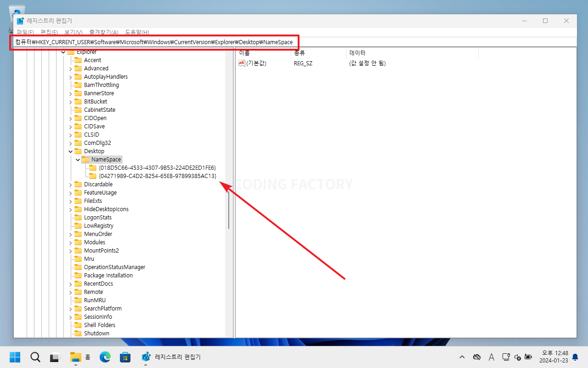Expand the Advanced key
Viewport: 588px width, 368px height.
[x=70, y=69]
